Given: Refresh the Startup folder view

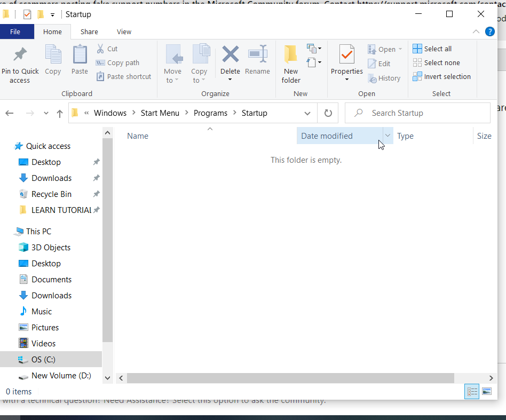Looking at the screenshot, I should tap(328, 113).
